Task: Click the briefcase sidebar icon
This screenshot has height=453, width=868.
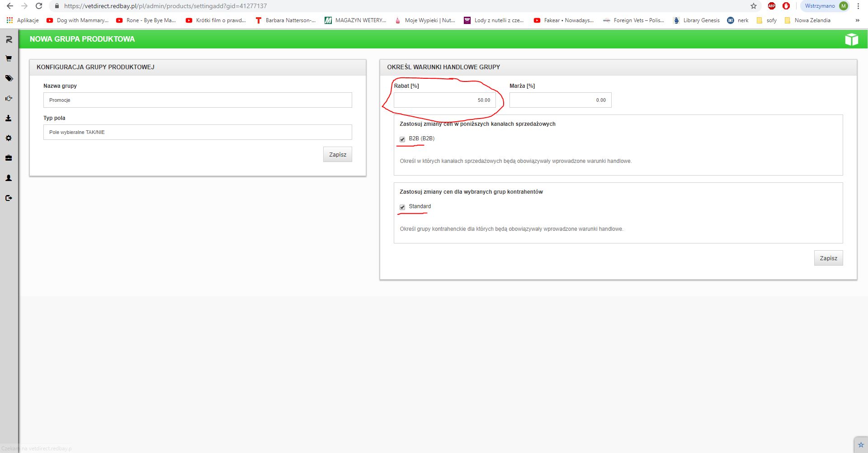Action: click(x=9, y=158)
